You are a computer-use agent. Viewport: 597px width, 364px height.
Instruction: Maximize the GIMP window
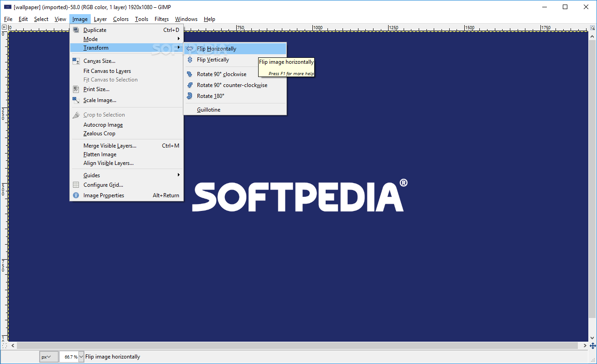point(566,7)
